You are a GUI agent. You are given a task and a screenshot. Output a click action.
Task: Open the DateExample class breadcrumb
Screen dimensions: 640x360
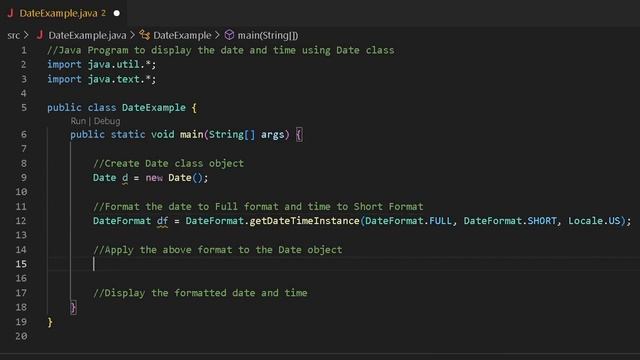tap(182, 36)
